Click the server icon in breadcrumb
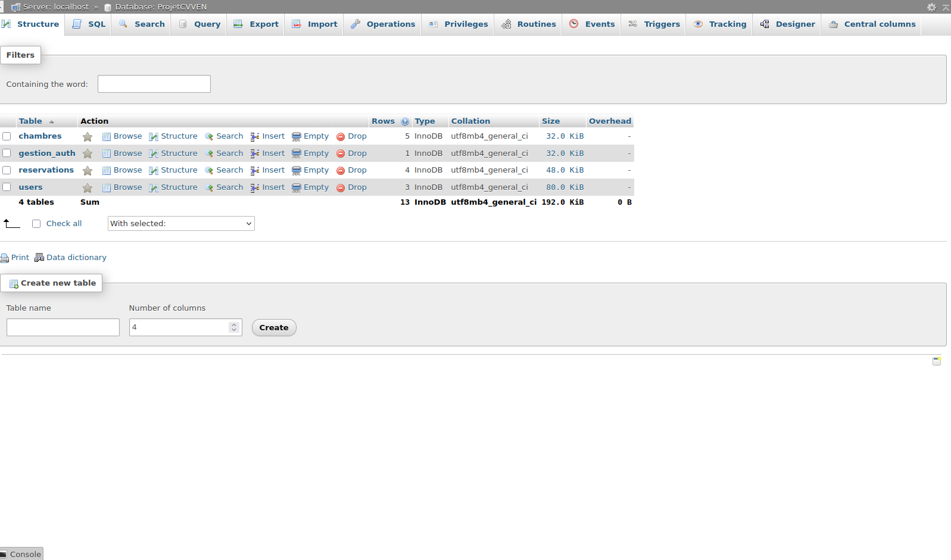The width and height of the screenshot is (951, 560). coord(16,7)
